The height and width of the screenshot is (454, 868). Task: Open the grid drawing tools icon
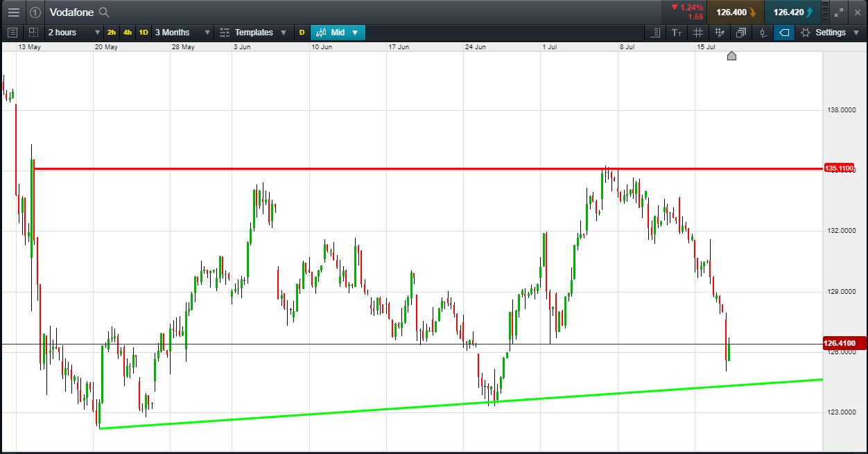tap(698, 33)
